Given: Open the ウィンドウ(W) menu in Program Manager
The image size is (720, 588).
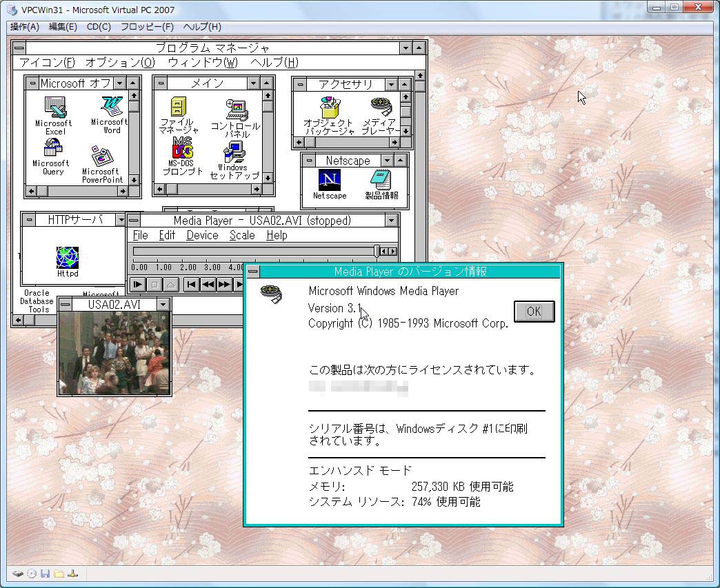Looking at the screenshot, I should [x=203, y=63].
